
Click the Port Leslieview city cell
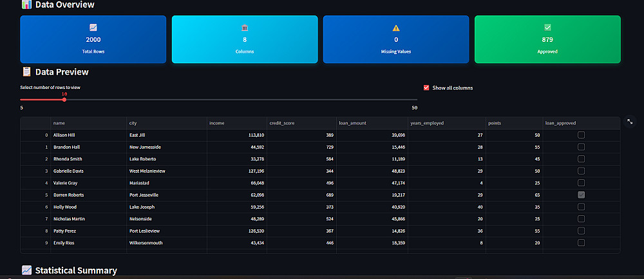pos(167,231)
